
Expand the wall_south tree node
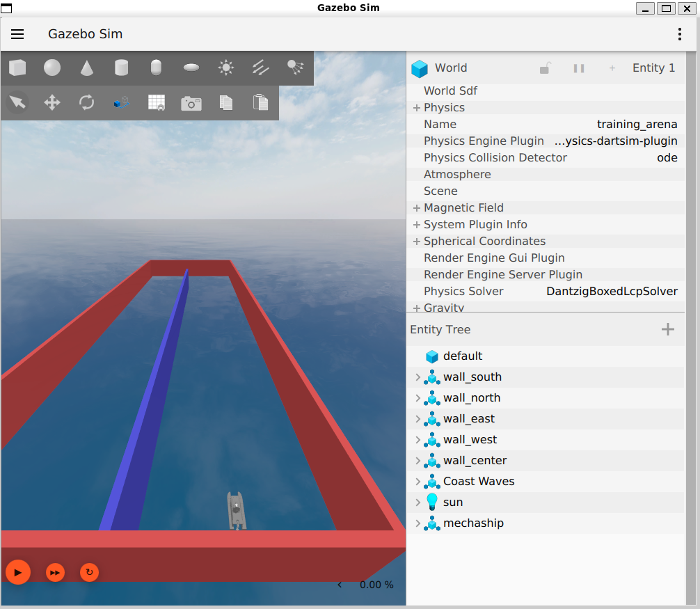pyautogui.click(x=417, y=377)
